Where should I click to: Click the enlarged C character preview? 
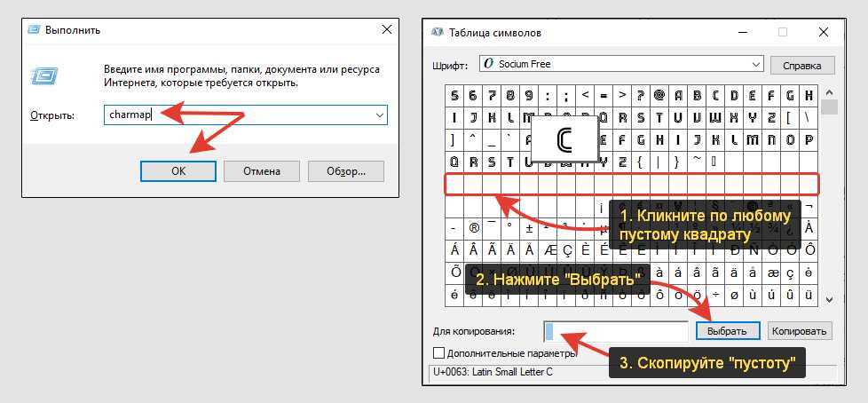(564, 139)
